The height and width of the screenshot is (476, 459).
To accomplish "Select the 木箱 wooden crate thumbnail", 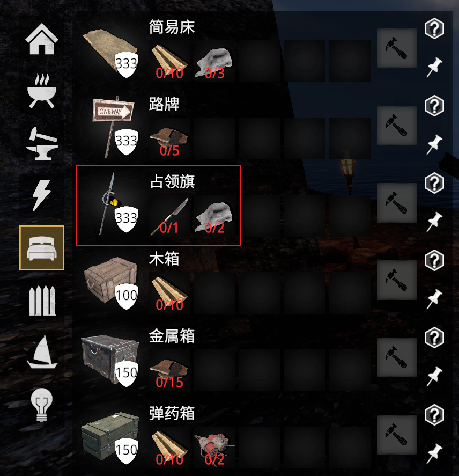I will pyautogui.click(x=111, y=282).
